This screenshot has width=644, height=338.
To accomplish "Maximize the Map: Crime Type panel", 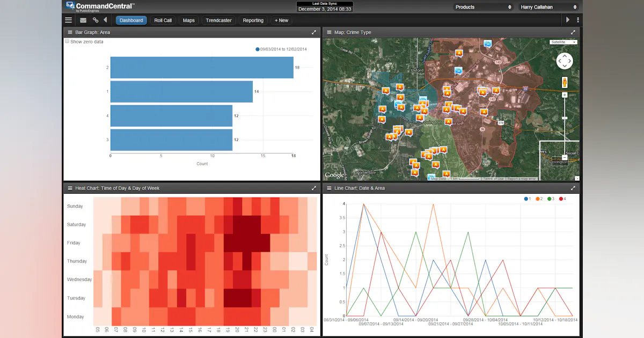I will click(x=573, y=32).
